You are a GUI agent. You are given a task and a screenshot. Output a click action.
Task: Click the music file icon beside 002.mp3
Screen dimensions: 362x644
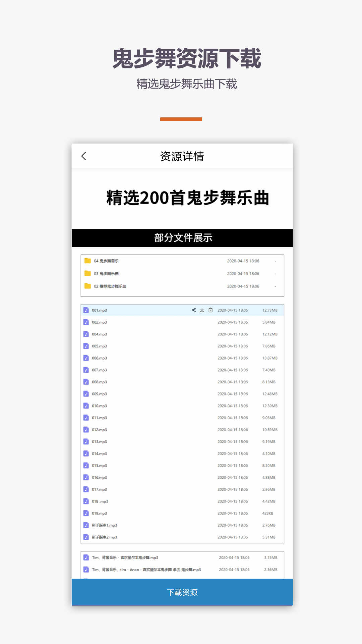coord(86,322)
